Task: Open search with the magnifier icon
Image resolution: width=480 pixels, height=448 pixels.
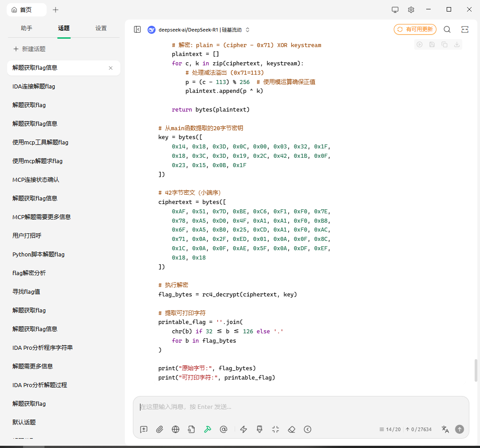Action: click(447, 29)
